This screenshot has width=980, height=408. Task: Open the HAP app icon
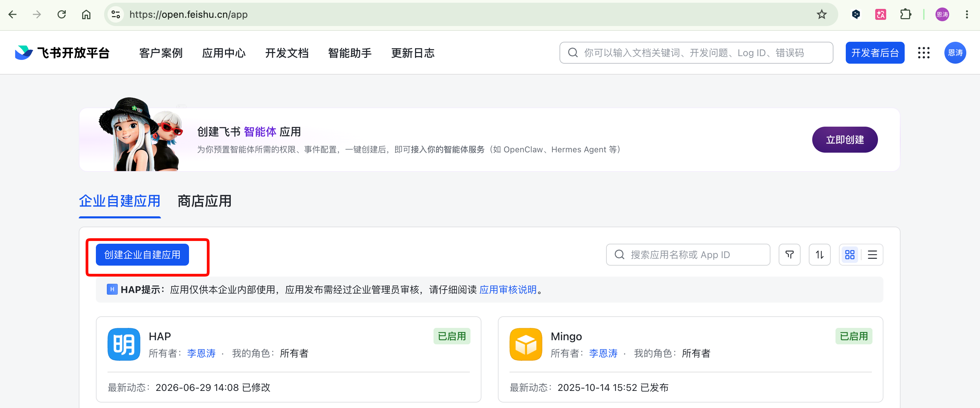124,344
